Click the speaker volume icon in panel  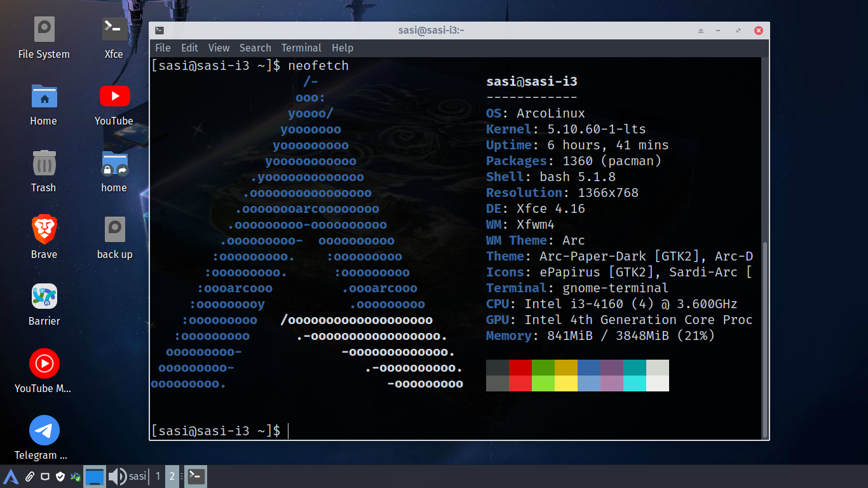[x=117, y=477]
